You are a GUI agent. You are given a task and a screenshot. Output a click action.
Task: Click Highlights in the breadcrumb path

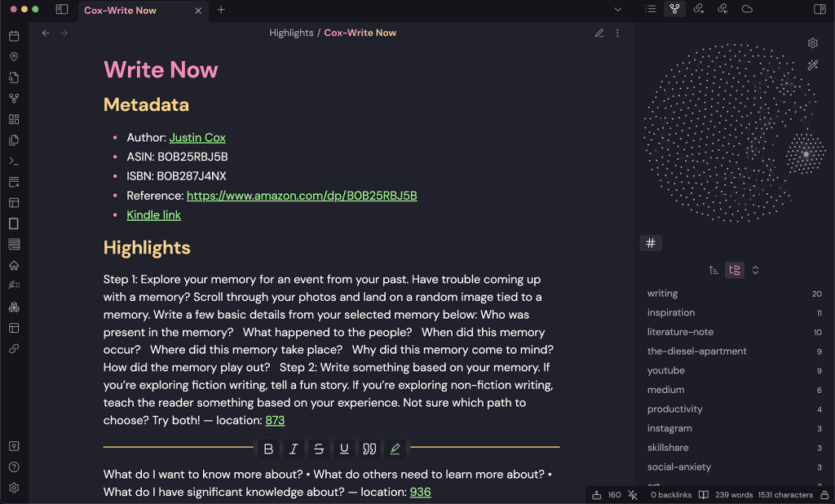(289, 33)
